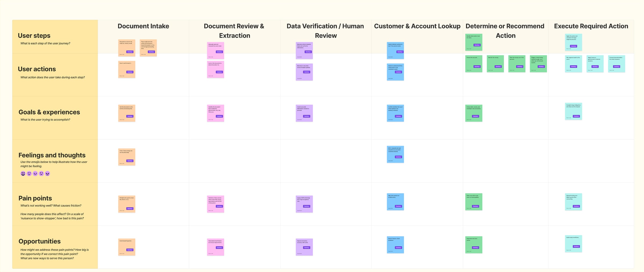Select the 'Customer & Account Lookup' heading
This screenshot has width=644, height=272.
417,26
